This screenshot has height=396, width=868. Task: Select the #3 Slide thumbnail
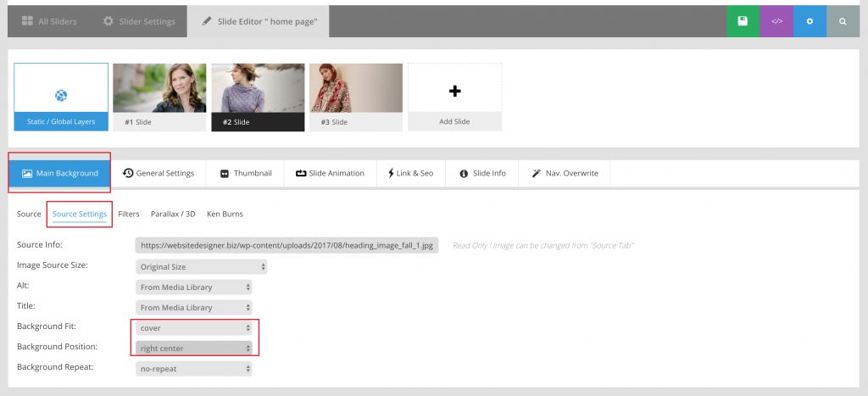pos(355,89)
